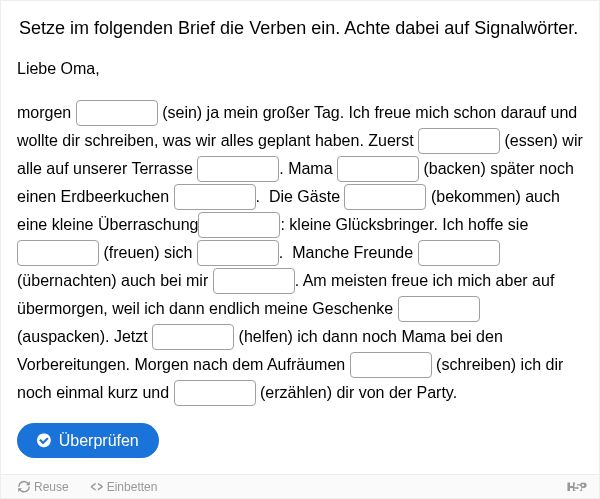Focus the blank before (freuen)

coord(58,253)
